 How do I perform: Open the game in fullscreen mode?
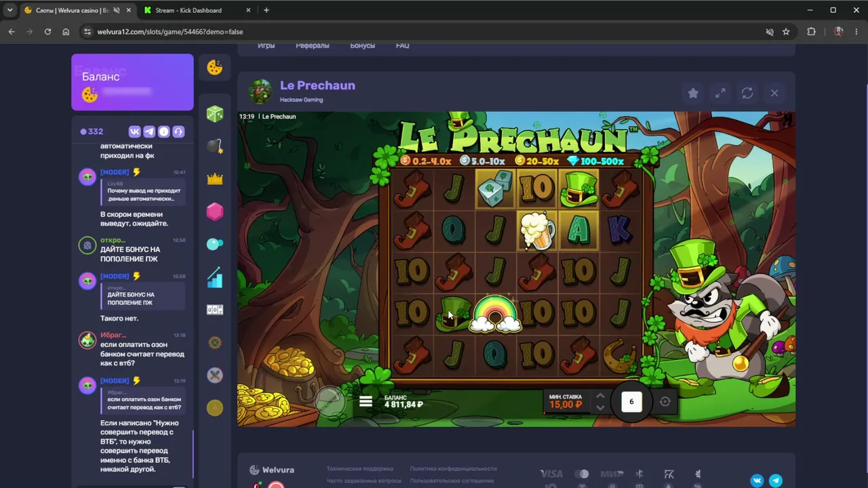pyautogui.click(x=720, y=94)
